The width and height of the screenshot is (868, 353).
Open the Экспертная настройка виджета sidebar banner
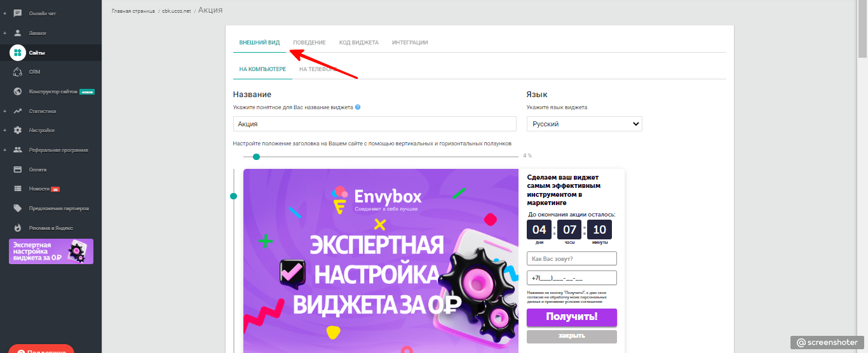click(51, 251)
